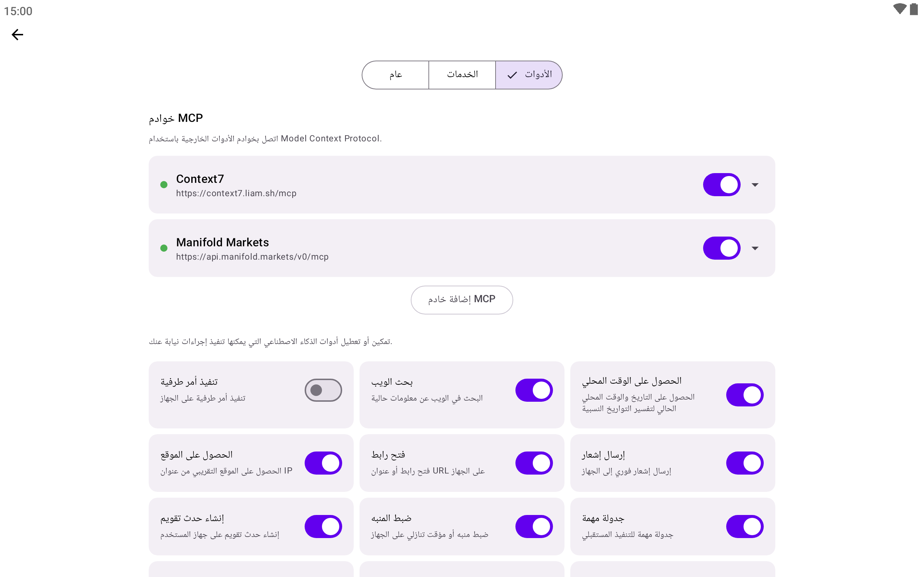Expand the Context7 server details arrow
The height and width of the screenshot is (577, 924).
click(x=754, y=185)
